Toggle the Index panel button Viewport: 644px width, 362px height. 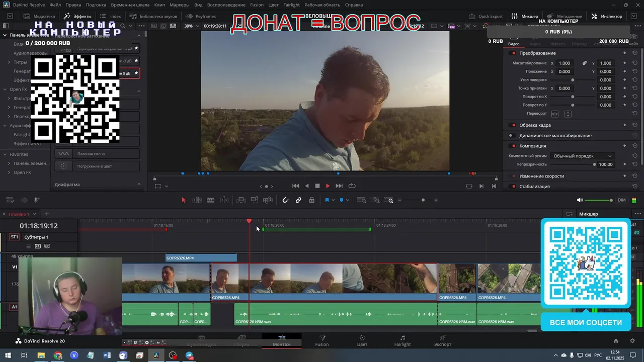[x=111, y=16]
